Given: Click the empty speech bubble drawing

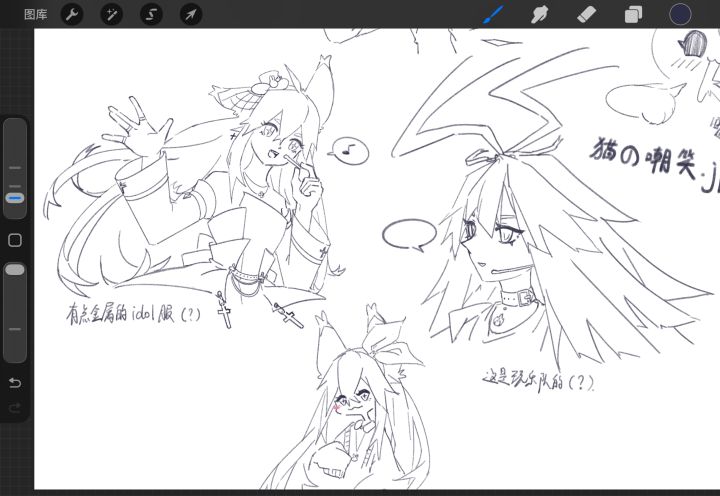Looking at the screenshot, I should point(409,235).
